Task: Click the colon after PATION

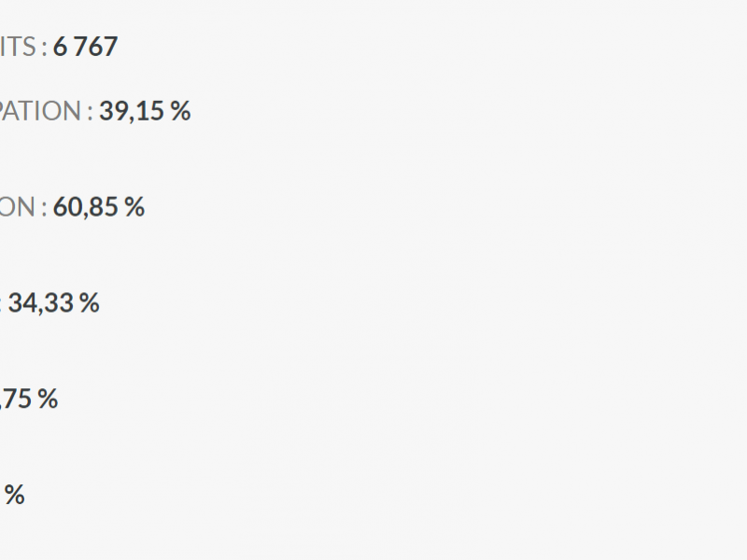Action: coord(90,114)
